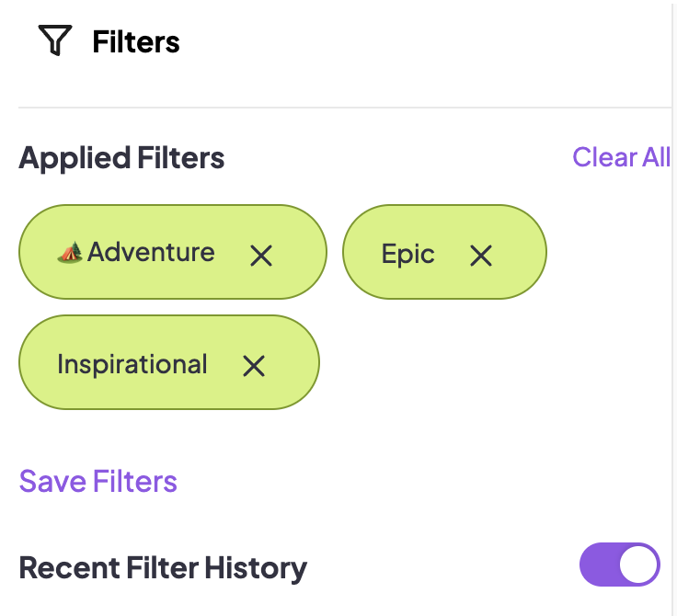Save the current filters
Image resolution: width=677 pixels, height=616 pixels.
98,481
